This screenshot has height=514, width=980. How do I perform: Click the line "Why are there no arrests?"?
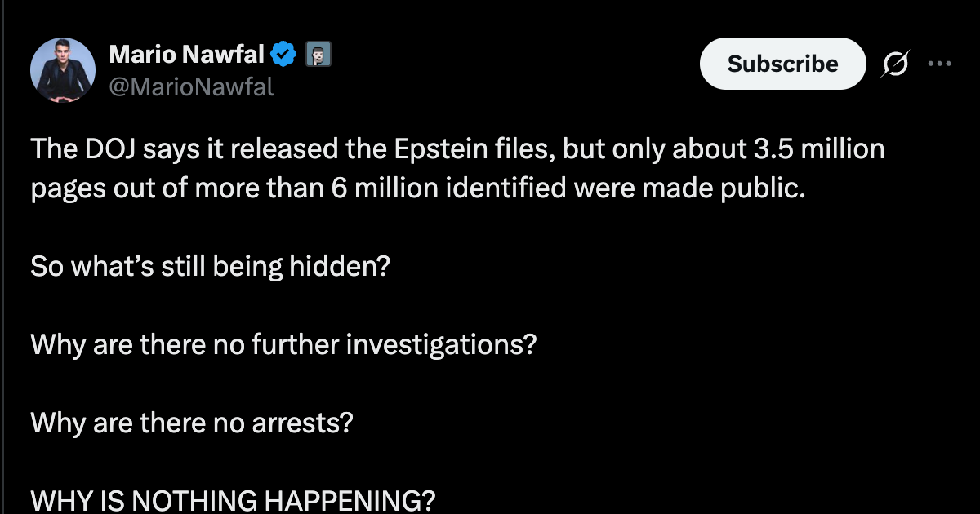192,423
